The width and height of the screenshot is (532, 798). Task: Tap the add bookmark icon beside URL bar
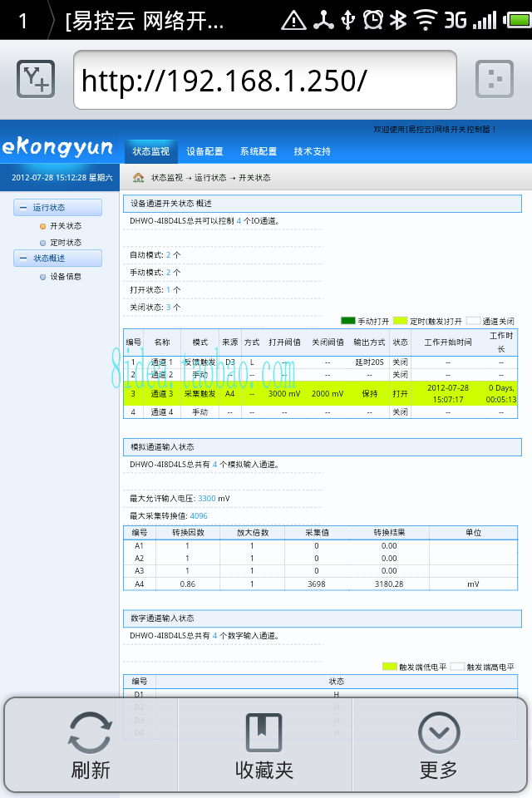(36, 79)
